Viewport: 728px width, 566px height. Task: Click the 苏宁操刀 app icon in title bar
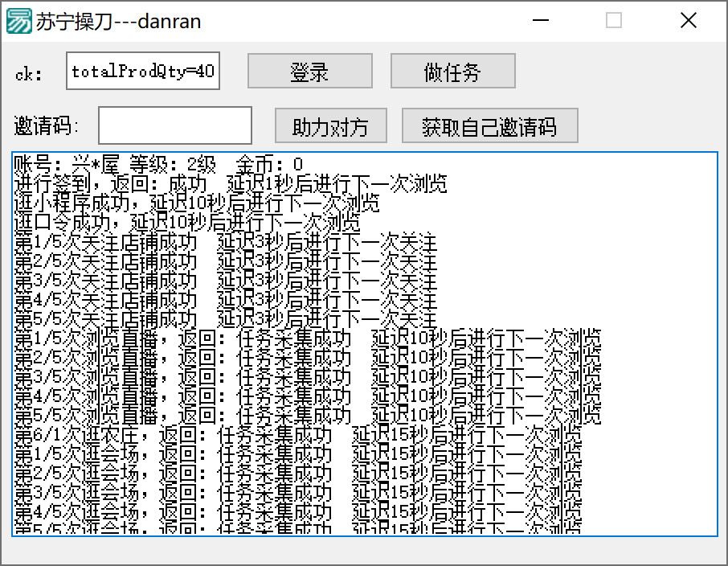coord(19,21)
